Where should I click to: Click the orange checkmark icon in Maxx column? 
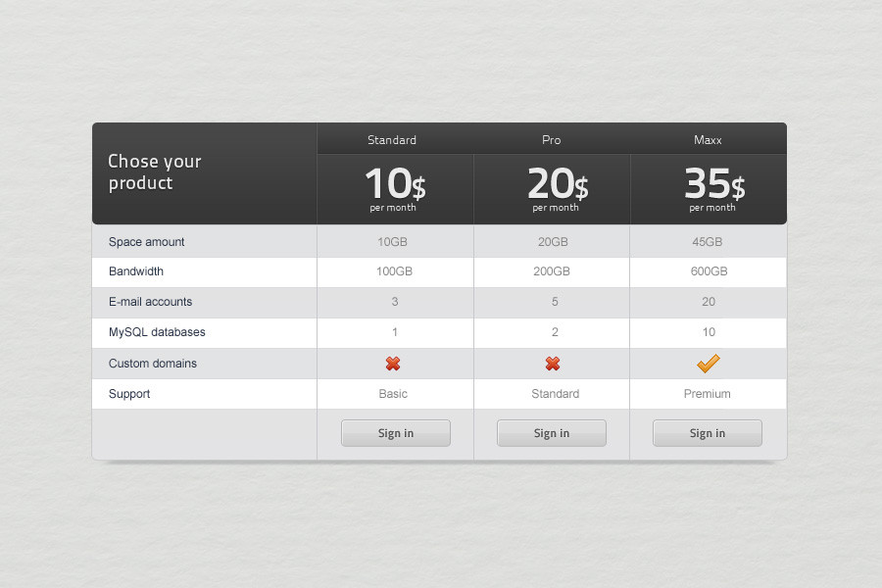709,364
